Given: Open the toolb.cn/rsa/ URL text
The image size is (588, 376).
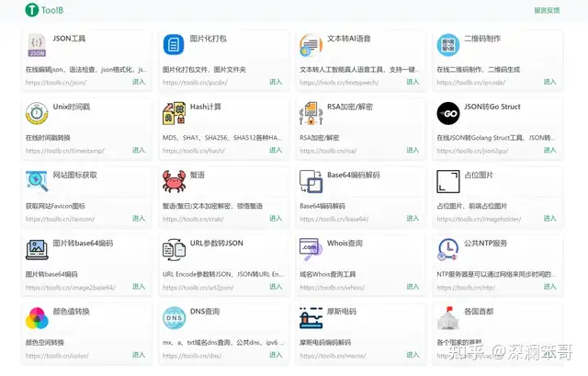Looking at the screenshot, I should point(328,151).
